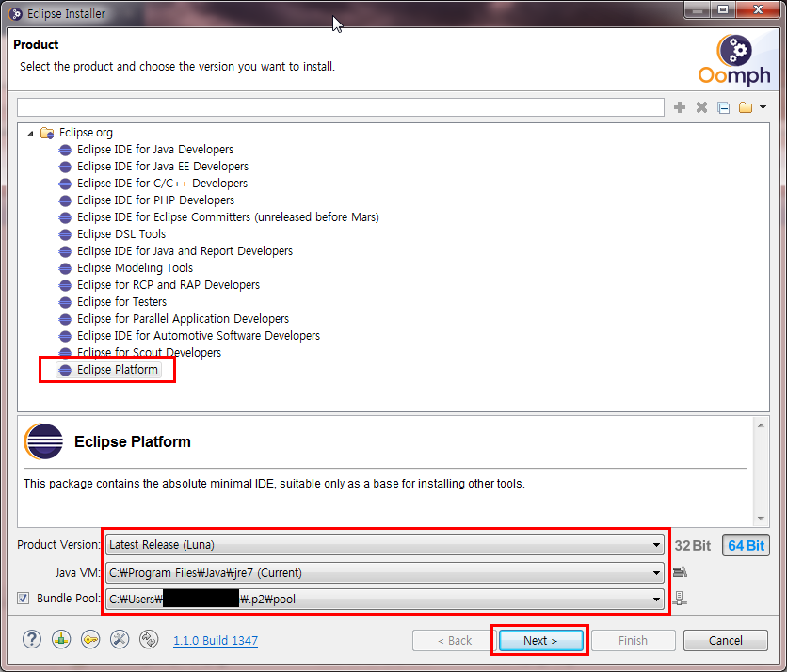Click the update installer icon at bottom
Image resolution: width=787 pixels, height=672 pixels.
click(x=61, y=639)
